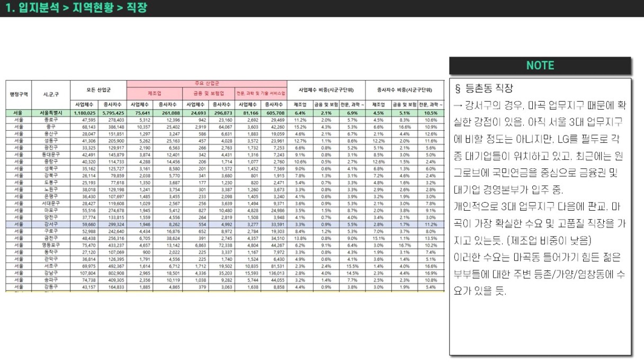Select the '서대문구' row label
This screenshot has width=644, height=362.
tap(51, 203)
